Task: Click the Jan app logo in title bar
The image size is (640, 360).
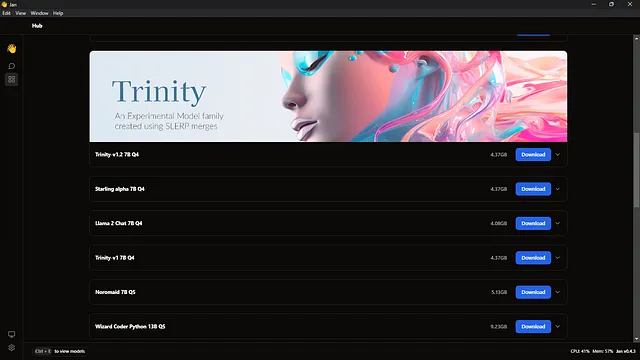Action: coord(4,4)
